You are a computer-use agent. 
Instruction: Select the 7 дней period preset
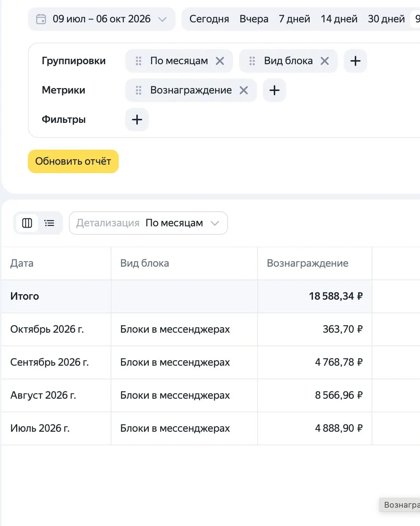[294, 19]
